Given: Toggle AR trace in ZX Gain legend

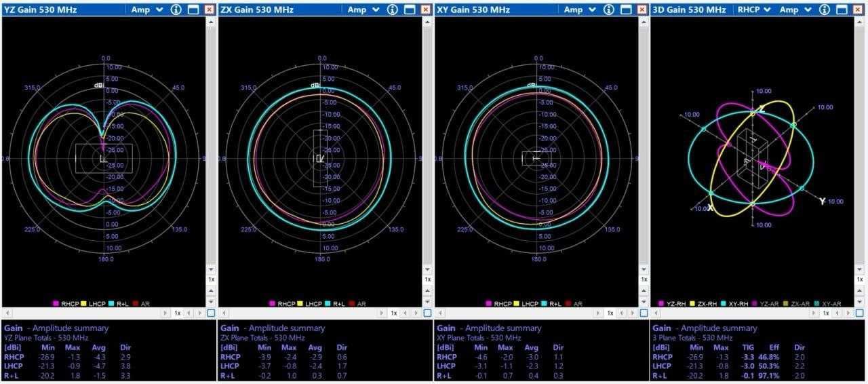Looking at the screenshot, I should [358, 304].
